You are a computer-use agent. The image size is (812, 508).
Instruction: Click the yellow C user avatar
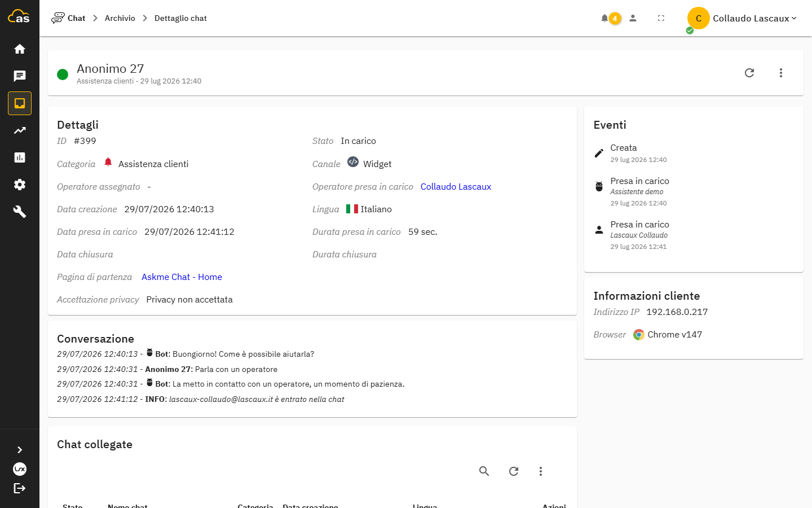(698, 18)
